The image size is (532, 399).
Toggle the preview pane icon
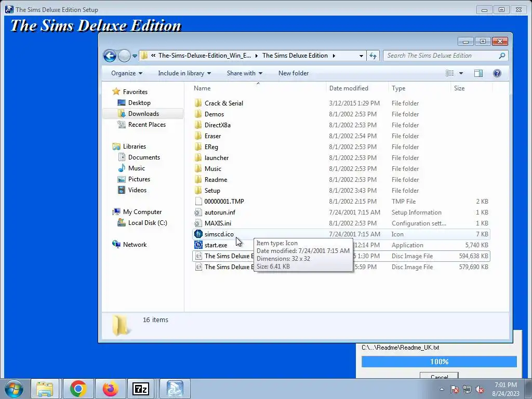pyautogui.click(x=478, y=73)
